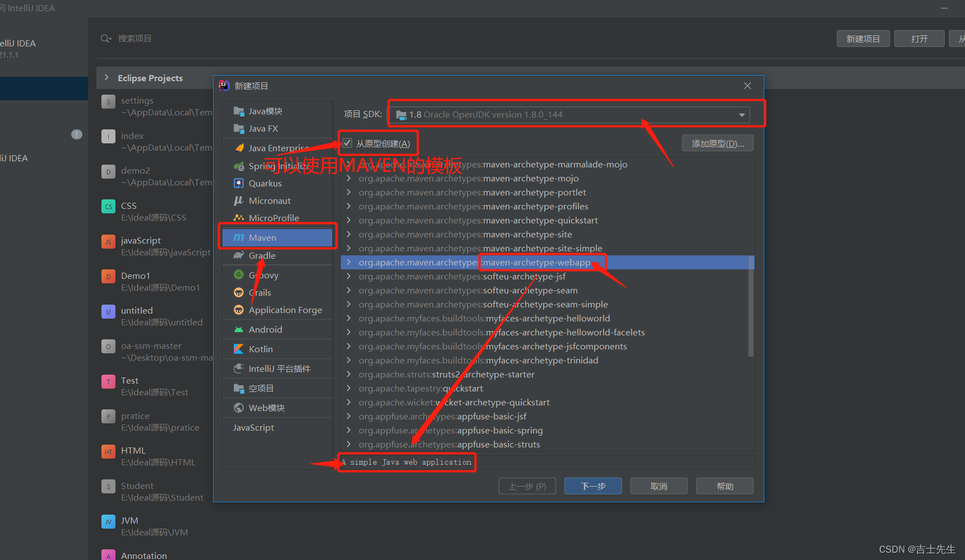Click the MicroProfile icon

pyautogui.click(x=239, y=218)
